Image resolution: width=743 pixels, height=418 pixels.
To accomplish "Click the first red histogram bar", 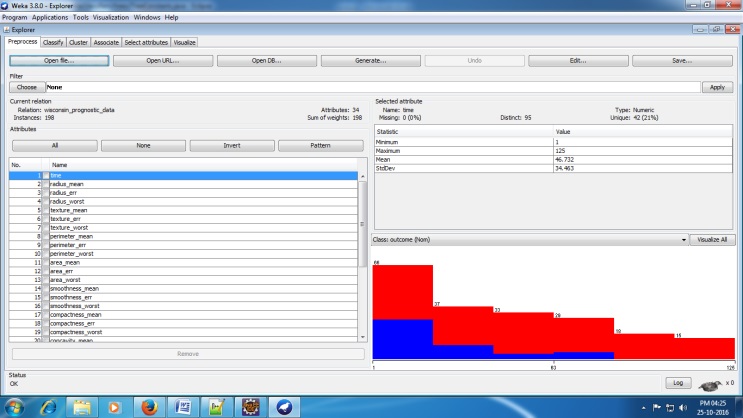I will coord(402,292).
